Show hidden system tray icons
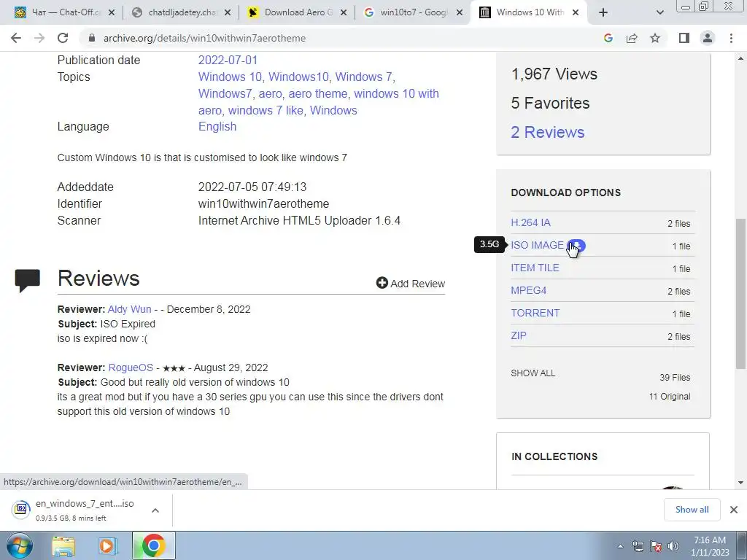Image resolution: width=747 pixels, height=560 pixels. click(x=620, y=546)
